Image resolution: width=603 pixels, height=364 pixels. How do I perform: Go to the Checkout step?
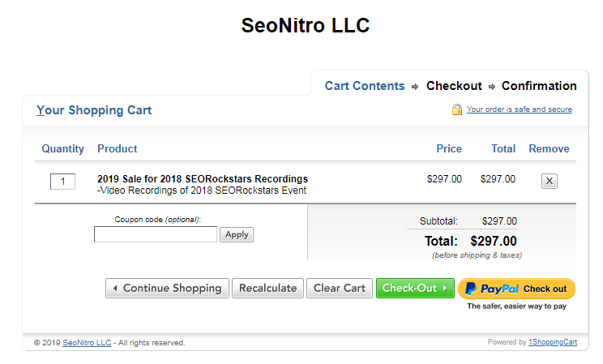click(x=454, y=86)
